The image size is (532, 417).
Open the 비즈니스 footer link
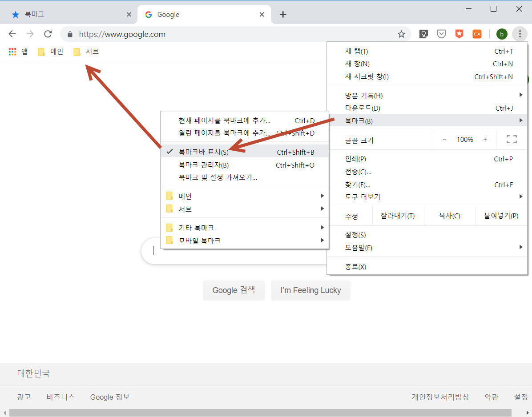pos(60,397)
